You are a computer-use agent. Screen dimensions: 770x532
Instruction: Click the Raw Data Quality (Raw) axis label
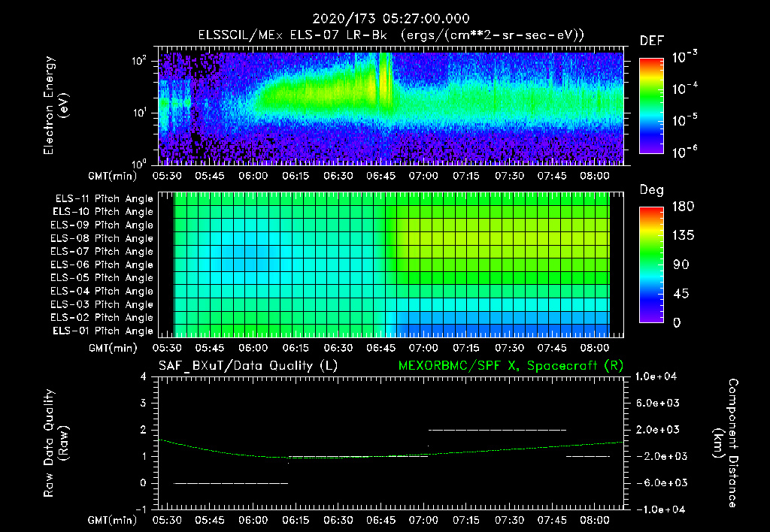click(x=56, y=443)
